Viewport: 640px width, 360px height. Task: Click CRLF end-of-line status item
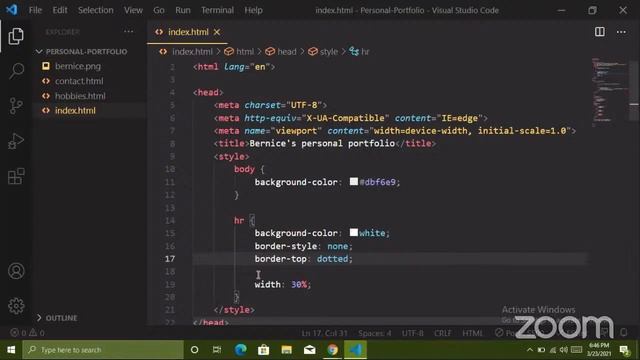click(x=442, y=333)
